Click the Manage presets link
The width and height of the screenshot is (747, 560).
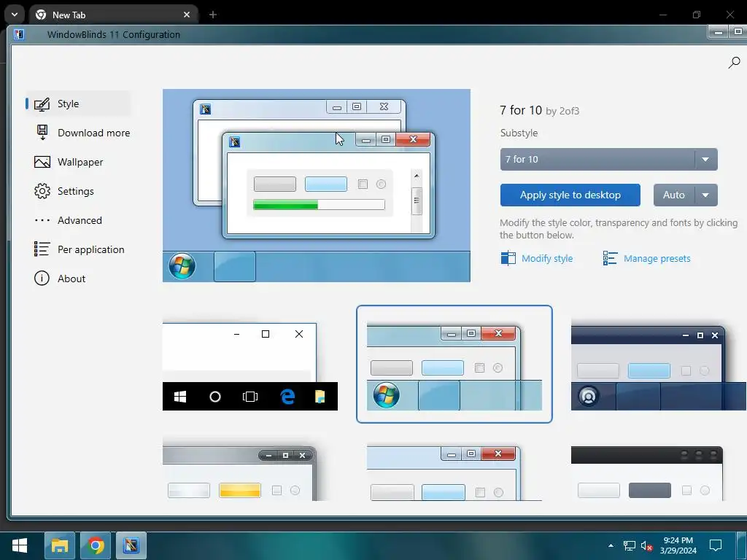(657, 259)
